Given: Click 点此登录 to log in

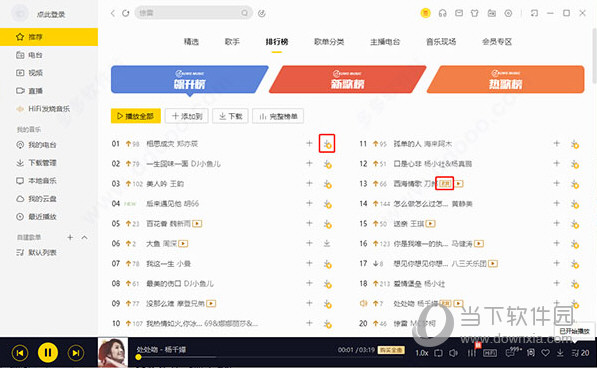Looking at the screenshot, I should click(x=51, y=14).
